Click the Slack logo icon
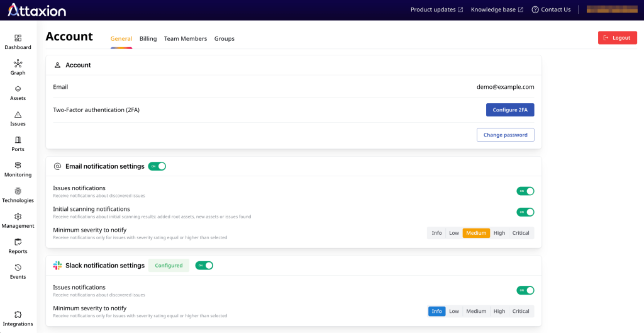The image size is (644, 333). click(57, 266)
